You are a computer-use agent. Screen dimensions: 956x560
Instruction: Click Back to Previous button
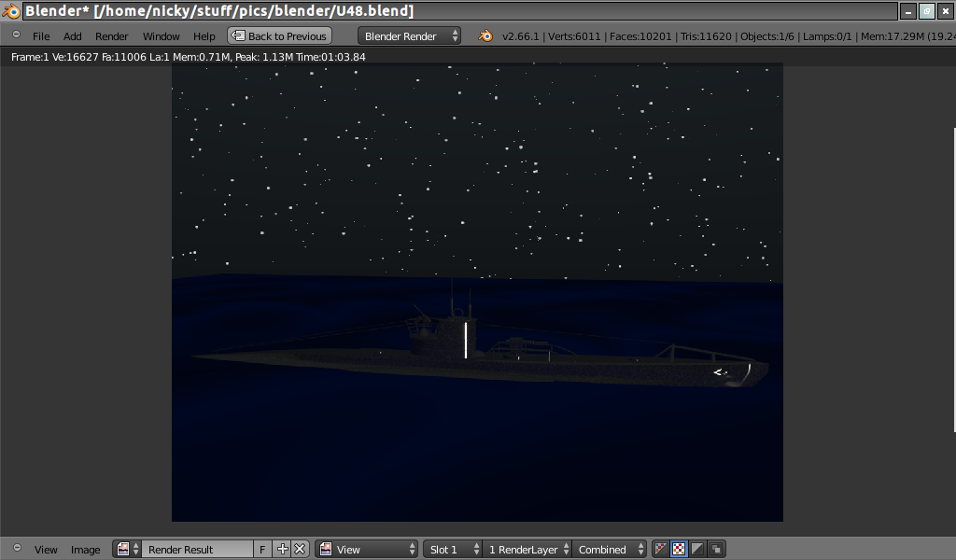tap(279, 36)
